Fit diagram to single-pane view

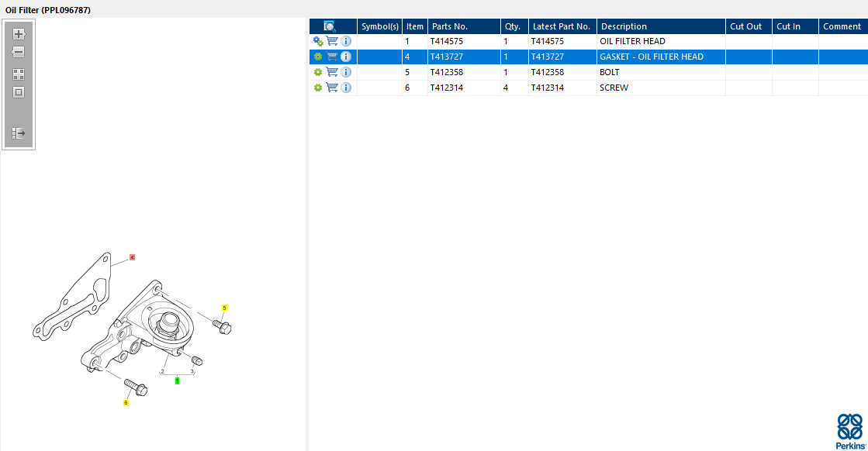click(x=19, y=92)
